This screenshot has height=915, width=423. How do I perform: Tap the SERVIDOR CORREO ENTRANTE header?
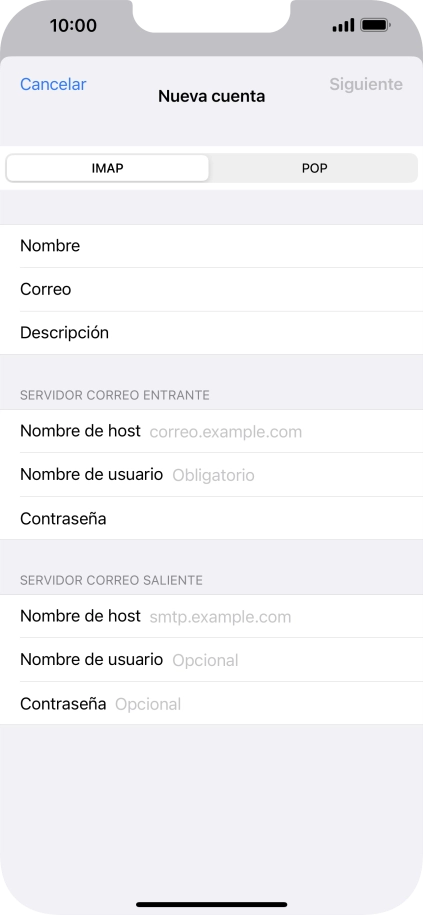[115, 395]
